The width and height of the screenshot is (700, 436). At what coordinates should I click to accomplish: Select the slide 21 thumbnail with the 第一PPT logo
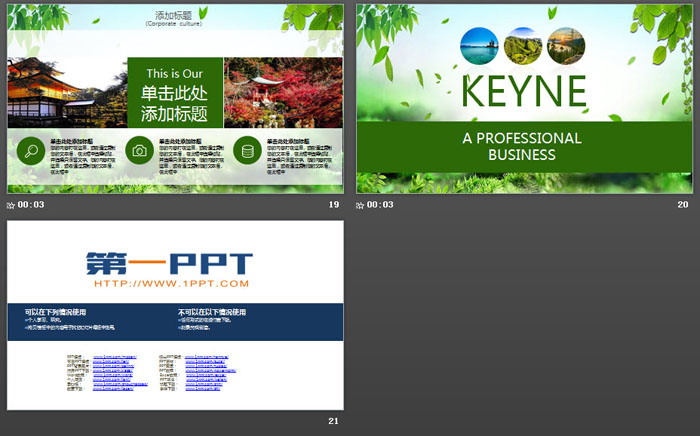pos(175,314)
